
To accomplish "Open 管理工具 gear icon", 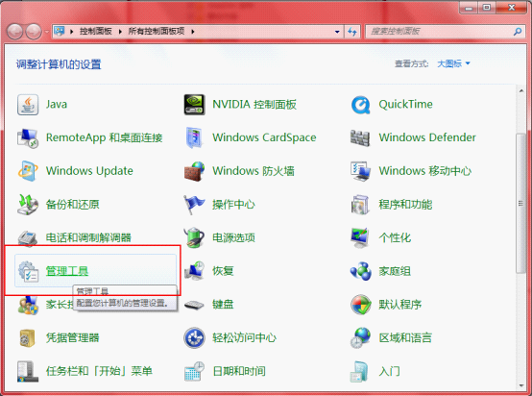I will click(x=28, y=271).
